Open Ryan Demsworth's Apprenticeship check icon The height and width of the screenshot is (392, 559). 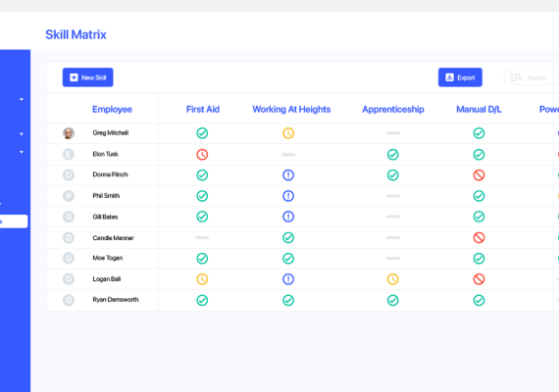[393, 300]
